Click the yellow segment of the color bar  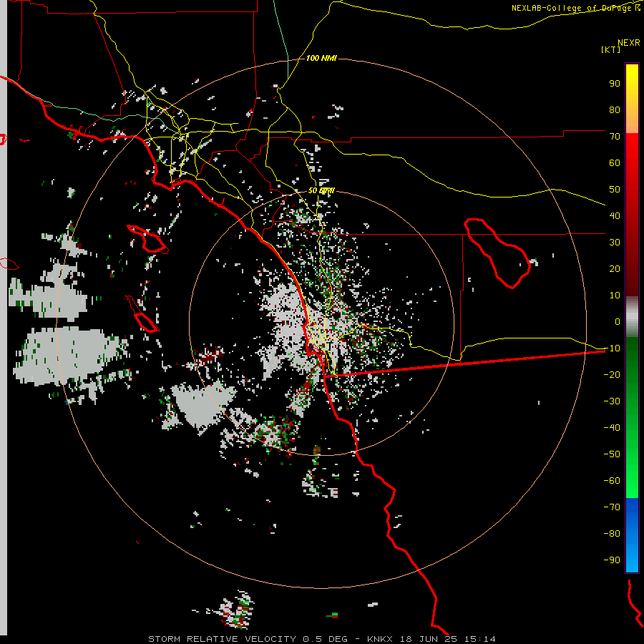point(632,99)
